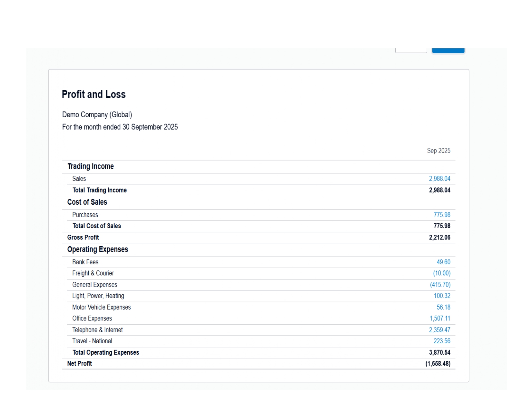Drill into Telephone & Internet amount 2,359.47
The width and height of the screenshot is (532, 411).
(x=439, y=330)
